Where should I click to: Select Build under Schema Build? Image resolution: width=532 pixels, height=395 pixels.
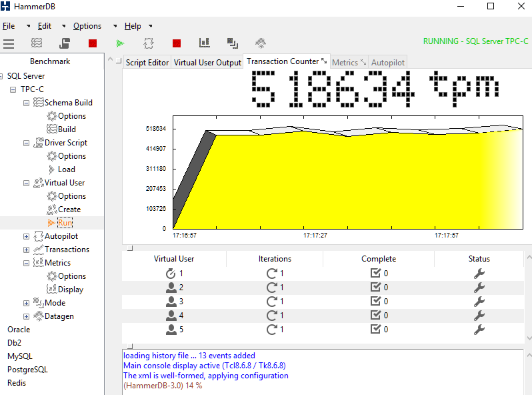[x=67, y=129]
